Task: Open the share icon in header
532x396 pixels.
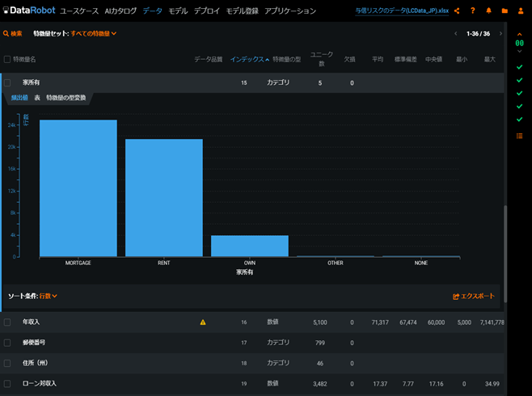Action: (457, 11)
